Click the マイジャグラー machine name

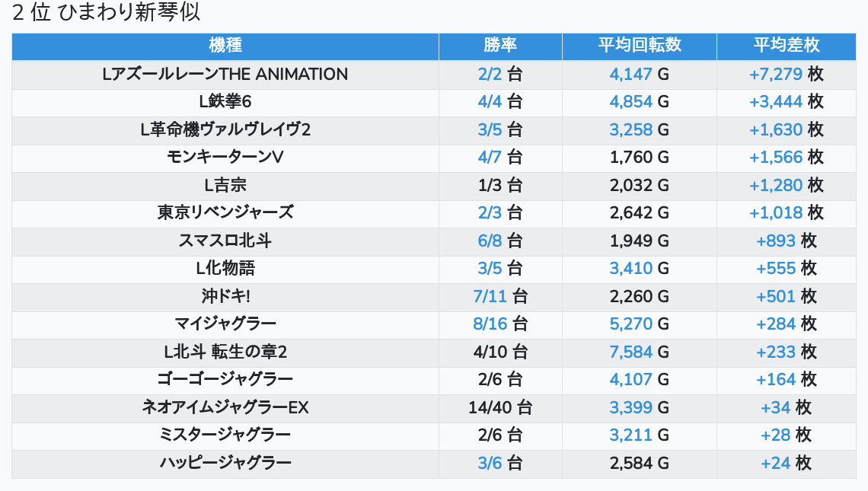(x=225, y=324)
